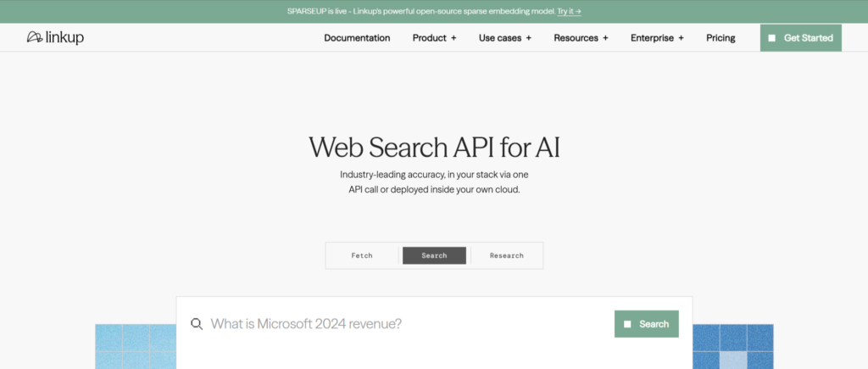
Task: Click the green Search submit button
Action: tap(647, 324)
